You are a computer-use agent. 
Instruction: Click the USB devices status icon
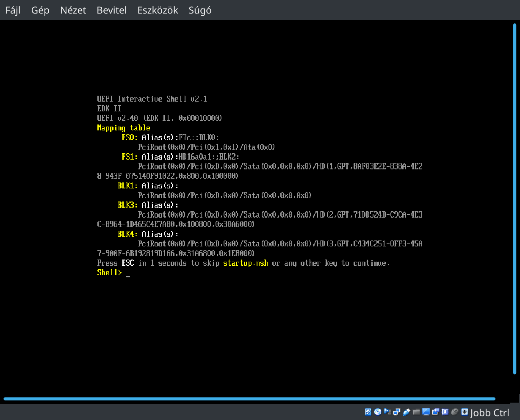(x=407, y=412)
